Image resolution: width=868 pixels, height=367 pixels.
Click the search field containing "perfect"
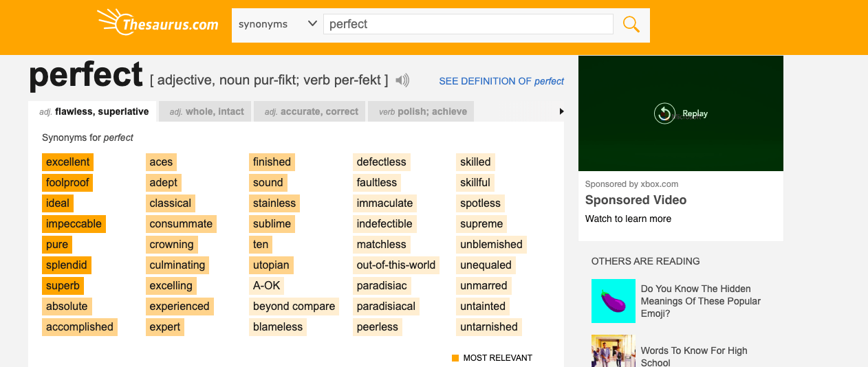468,25
